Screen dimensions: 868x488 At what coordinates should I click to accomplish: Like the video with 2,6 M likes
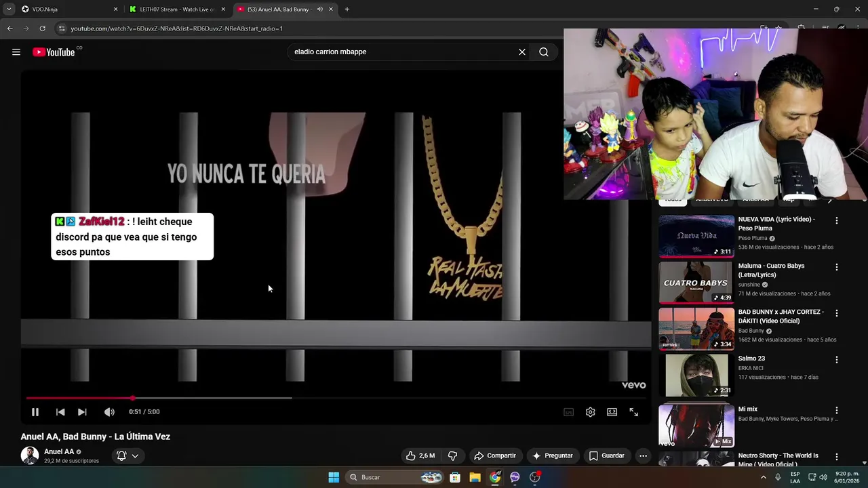[x=420, y=455]
